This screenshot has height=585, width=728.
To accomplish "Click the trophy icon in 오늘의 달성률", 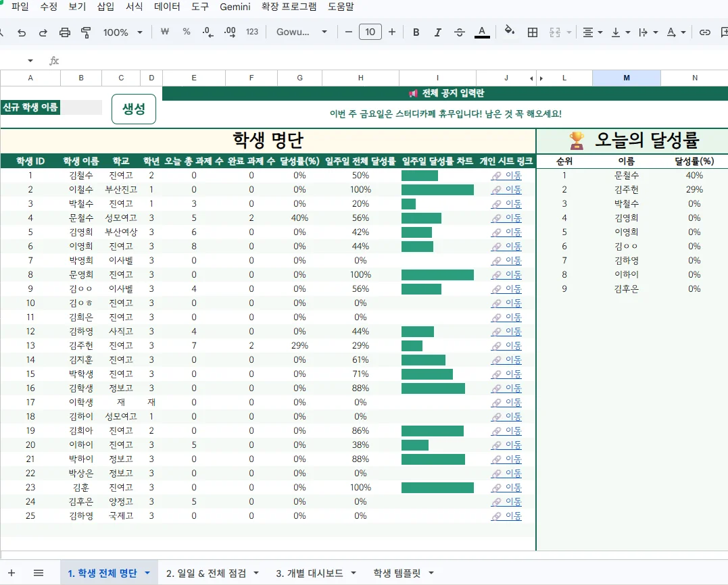I will point(576,140).
